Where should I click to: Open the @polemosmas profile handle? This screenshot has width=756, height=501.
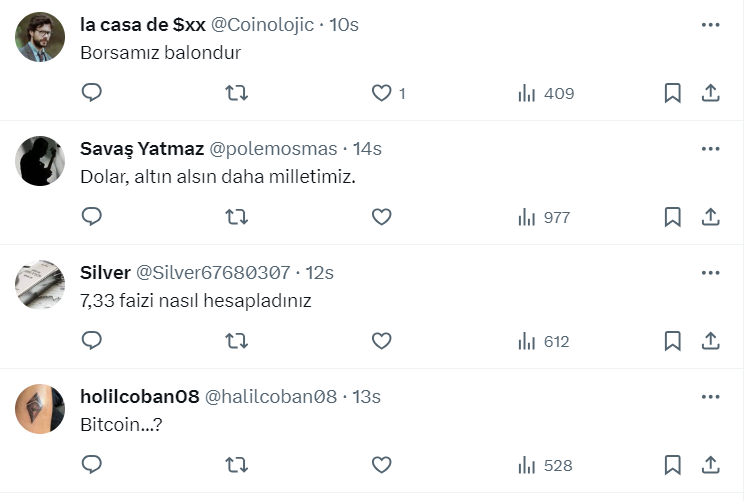point(273,149)
